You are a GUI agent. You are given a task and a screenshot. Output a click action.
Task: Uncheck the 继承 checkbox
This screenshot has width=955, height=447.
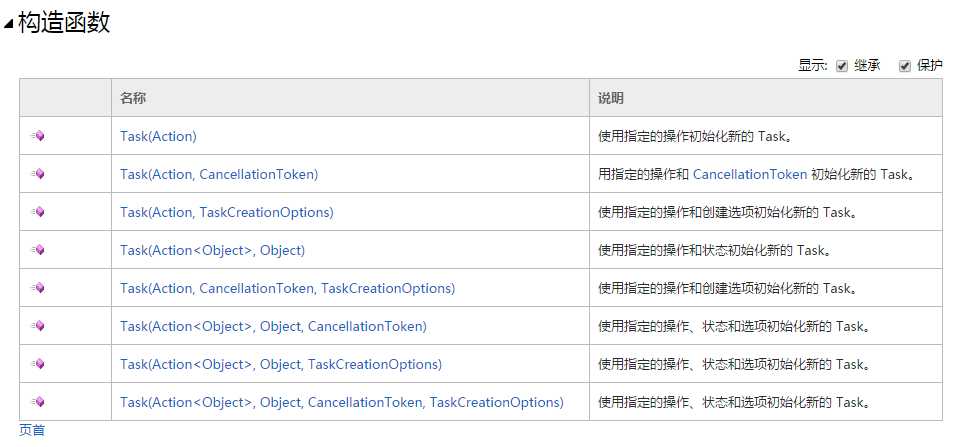pyautogui.click(x=842, y=66)
